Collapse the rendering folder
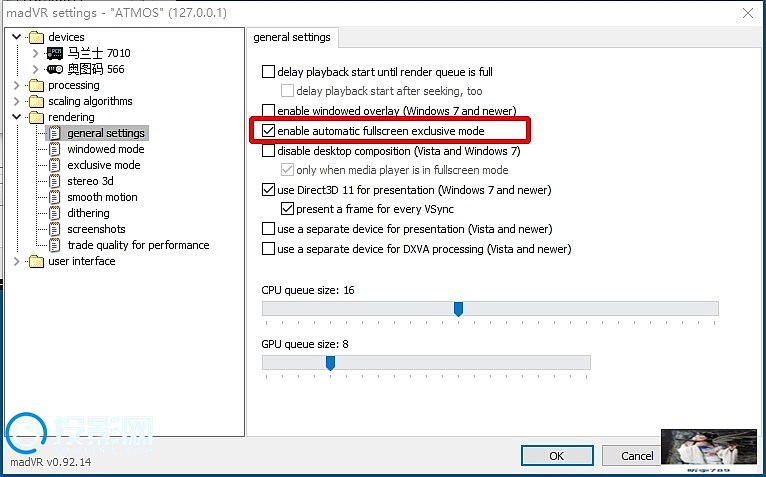This screenshot has height=477, width=766. [x=17, y=117]
